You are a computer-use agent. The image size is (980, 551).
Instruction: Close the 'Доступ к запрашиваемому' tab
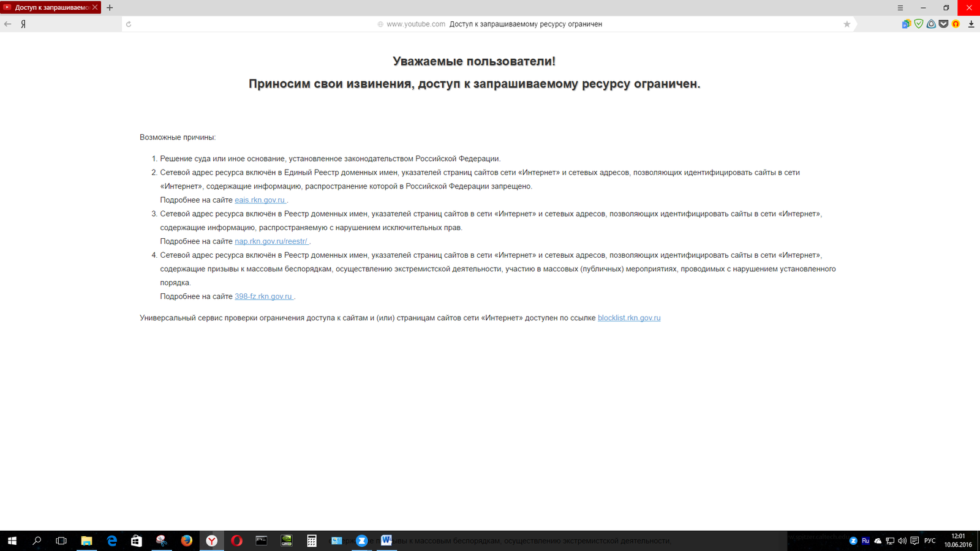coord(95,7)
